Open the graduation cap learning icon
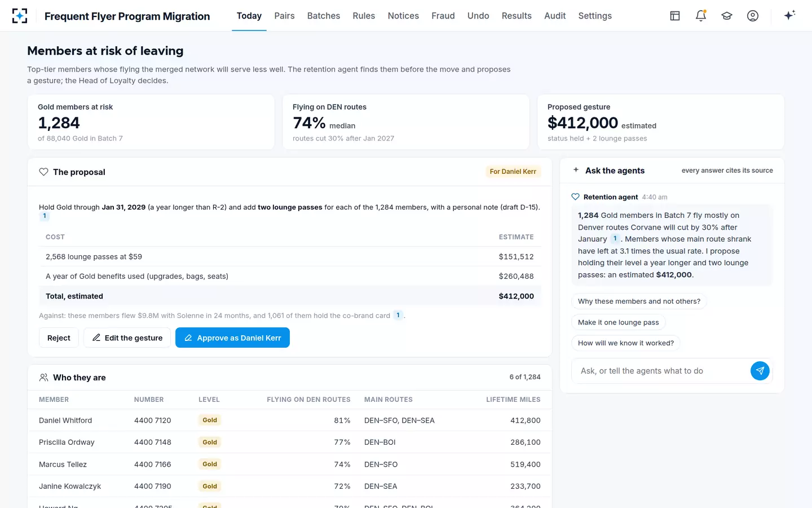Screen dimensions: 812x508 tap(727, 16)
